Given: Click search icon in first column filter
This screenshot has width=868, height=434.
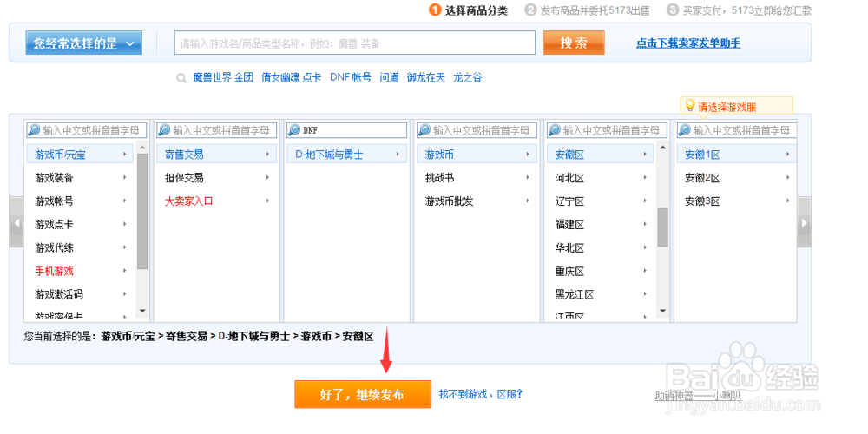Looking at the screenshot, I should tap(35, 130).
